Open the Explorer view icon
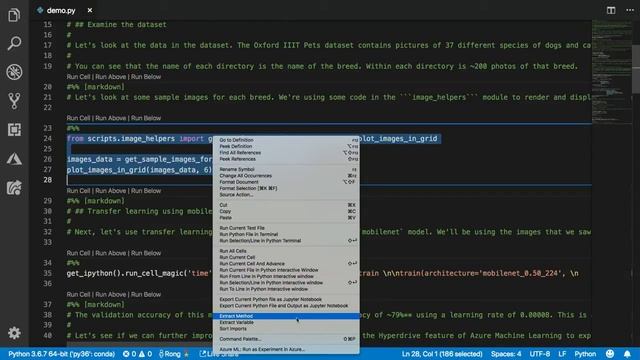640x360 pixels. click(x=14, y=15)
